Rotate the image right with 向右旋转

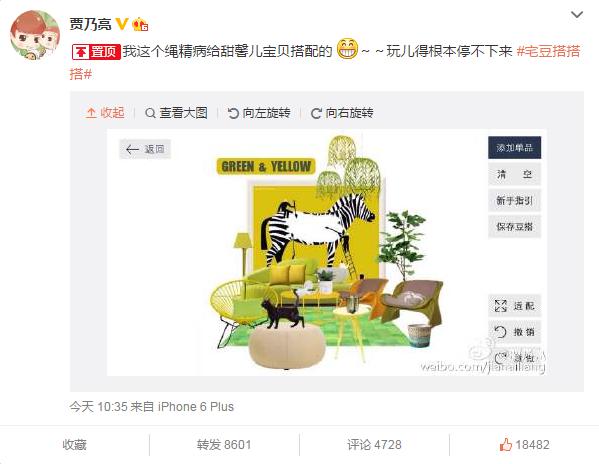[x=342, y=113]
